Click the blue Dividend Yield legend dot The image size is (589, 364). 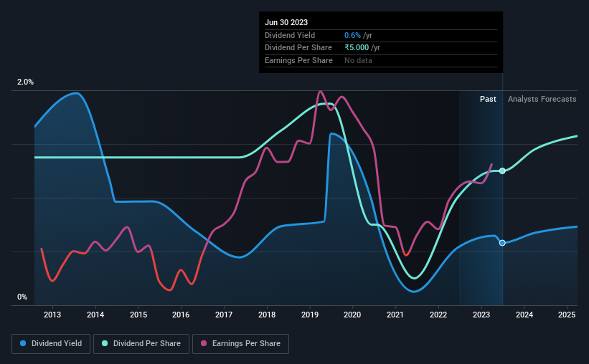pos(23,343)
